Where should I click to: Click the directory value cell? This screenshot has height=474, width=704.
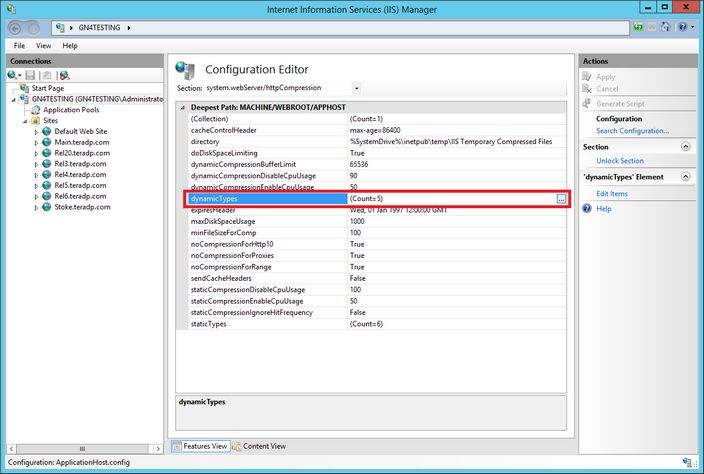click(457, 141)
